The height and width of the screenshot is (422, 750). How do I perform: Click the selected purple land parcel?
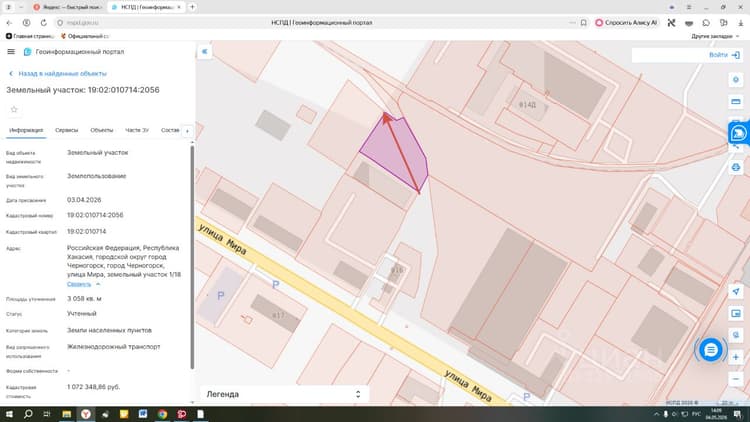pos(395,151)
